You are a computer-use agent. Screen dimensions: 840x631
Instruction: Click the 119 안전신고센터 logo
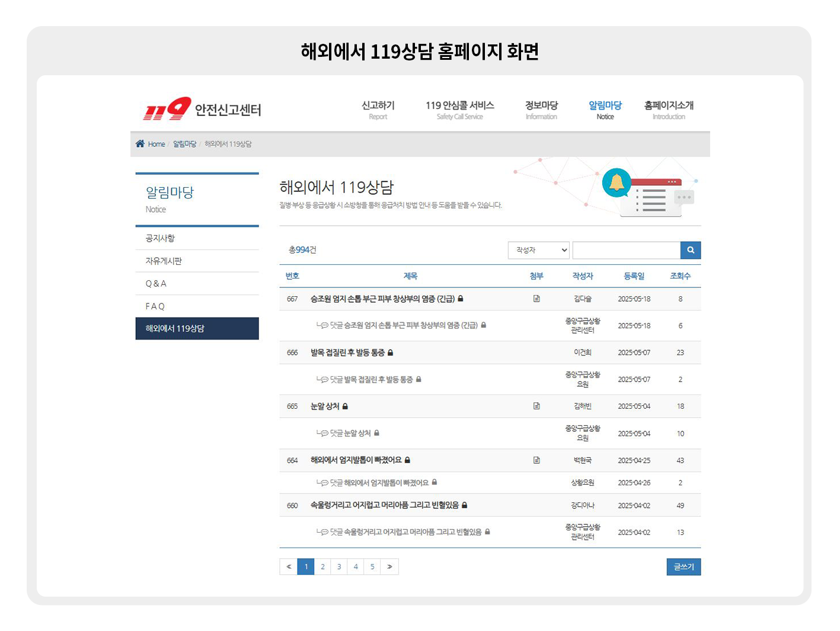pos(202,109)
